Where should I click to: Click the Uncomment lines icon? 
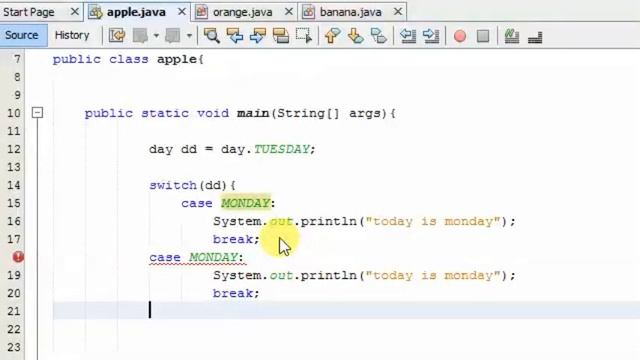[x=535, y=37]
